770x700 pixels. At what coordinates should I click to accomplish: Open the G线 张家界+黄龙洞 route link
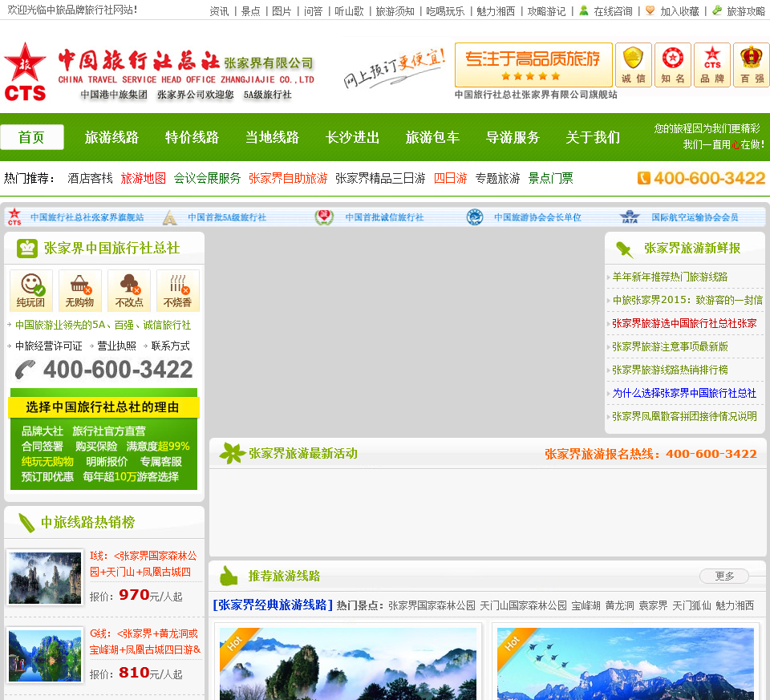pyautogui.click(x=145, y=641)
